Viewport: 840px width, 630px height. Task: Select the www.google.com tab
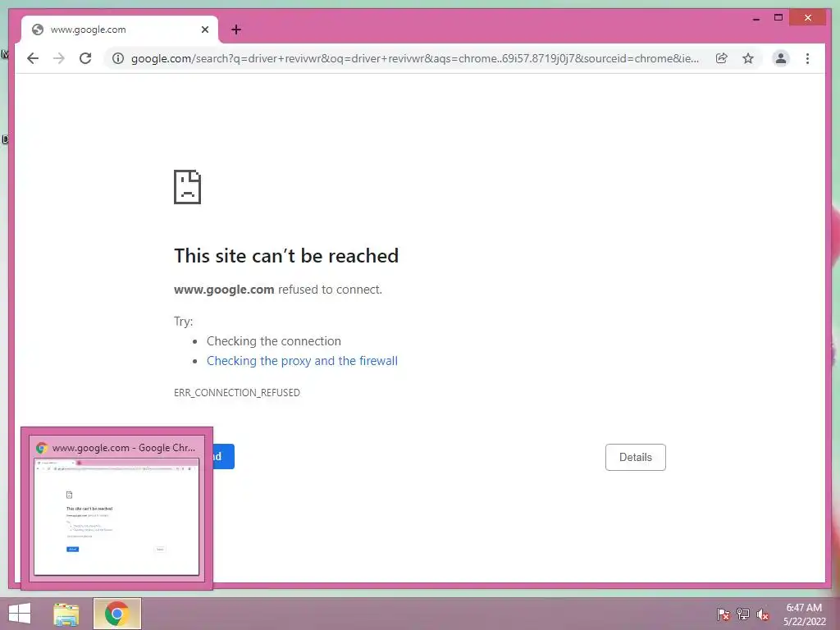point(120,30)
